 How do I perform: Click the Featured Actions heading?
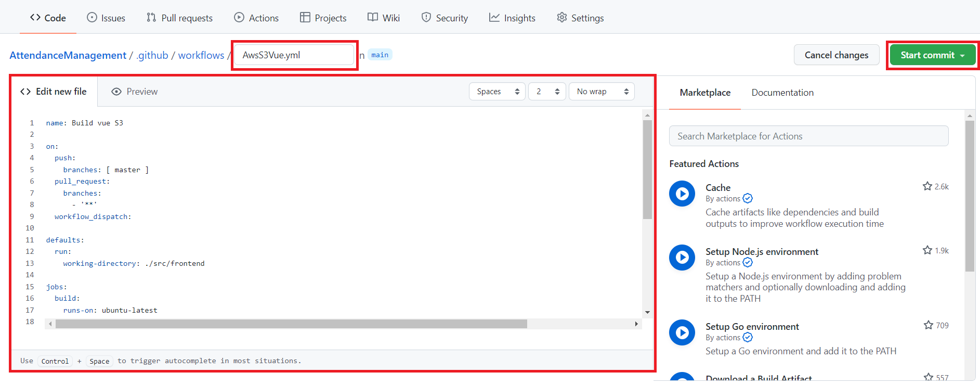point(704,164)
